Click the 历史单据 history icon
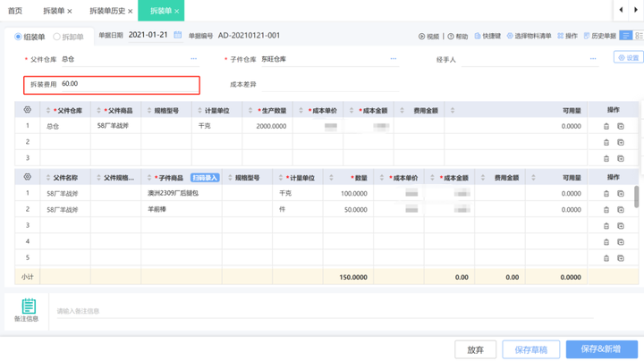Screen dimensions: 644x361 coord(587,36)
